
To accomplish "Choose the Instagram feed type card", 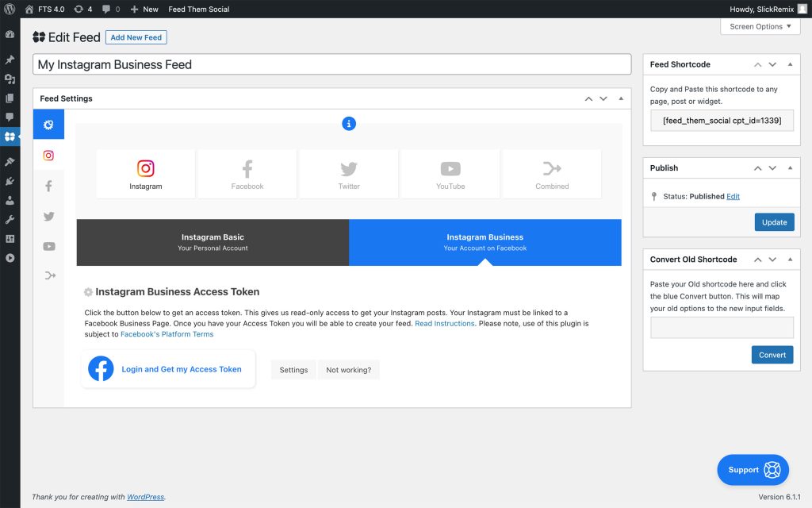I will pos(146,174).
